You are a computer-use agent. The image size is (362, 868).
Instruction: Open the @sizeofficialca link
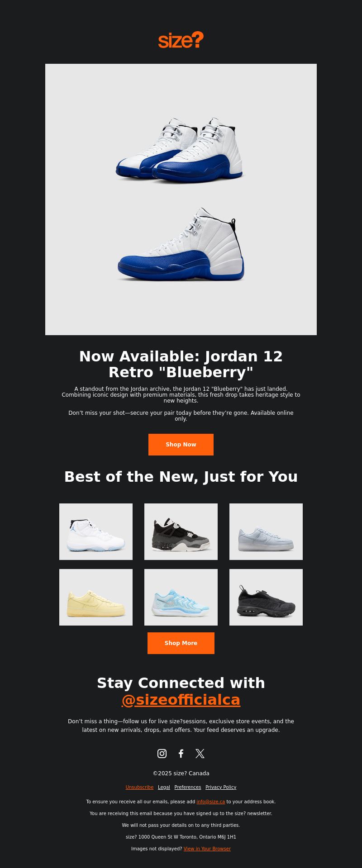181,700
